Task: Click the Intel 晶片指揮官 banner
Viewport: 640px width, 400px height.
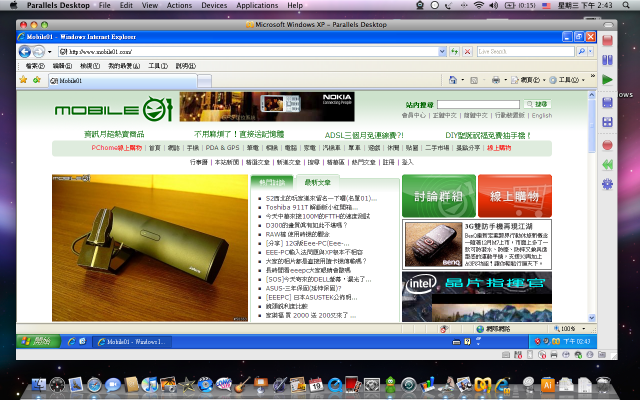Action: click(477, 297)
